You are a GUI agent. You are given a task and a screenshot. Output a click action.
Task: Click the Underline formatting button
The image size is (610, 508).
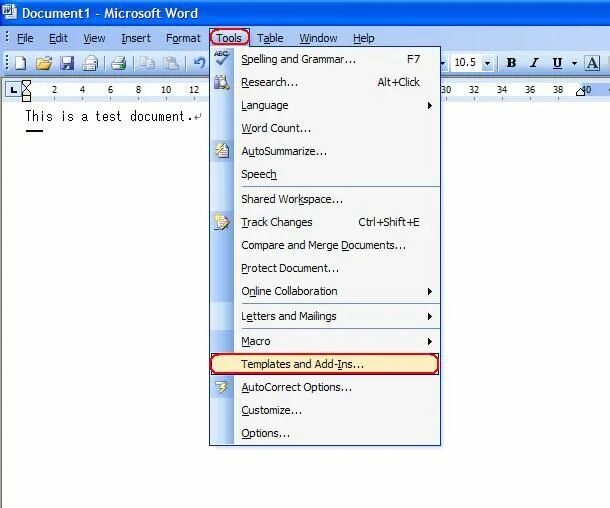[x=557, y=63]
